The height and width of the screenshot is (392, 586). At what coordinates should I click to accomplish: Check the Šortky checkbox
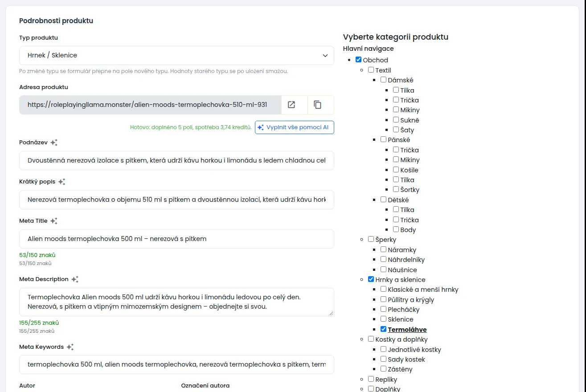(x=396, y=189)
